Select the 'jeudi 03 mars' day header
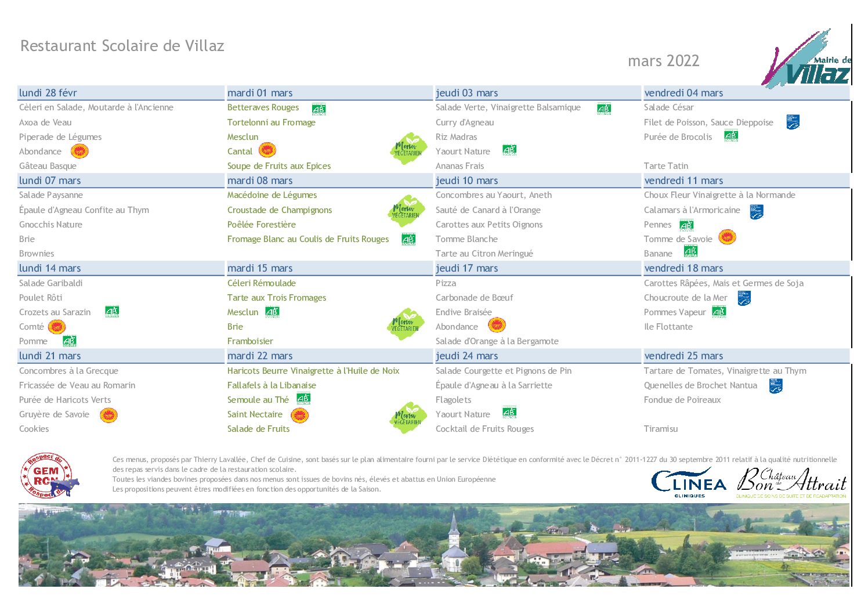This screenshot has height=614, width=868. click(x=537, y=93)
